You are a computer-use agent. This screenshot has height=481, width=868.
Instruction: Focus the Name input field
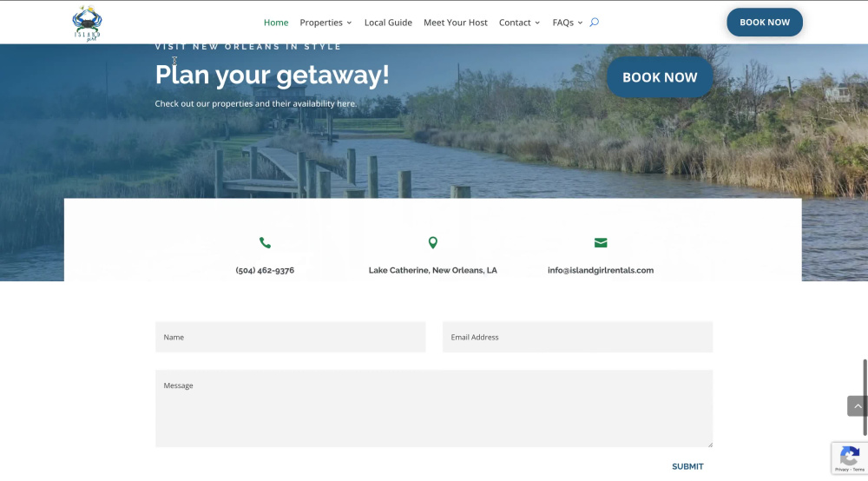[x=291, y=337]
